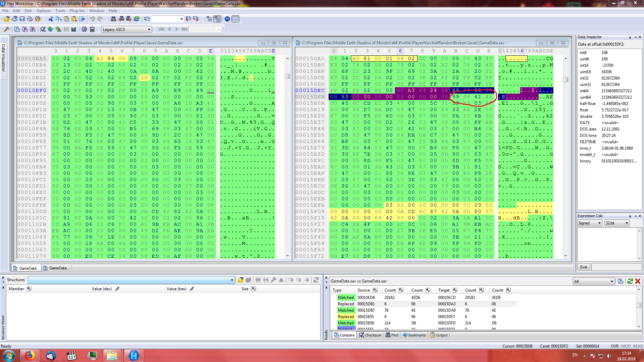Viewport: 644px width, 362px height.
Task: Click the character distribution bar chart icon
Action: click(x=74, y=30)
